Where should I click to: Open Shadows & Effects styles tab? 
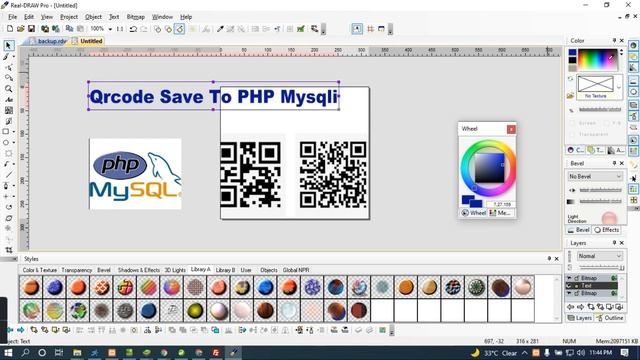pyautogui.click(x=139, y=270)
